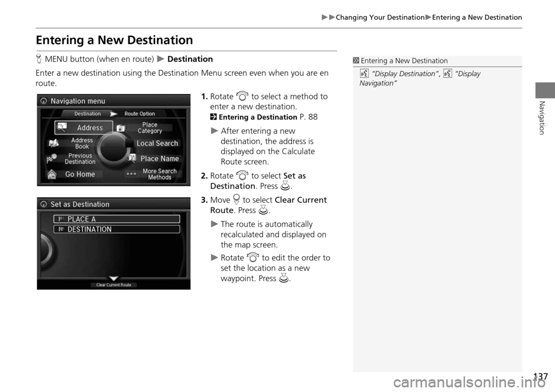Click the PLACE A waypoint flag icon
The image size is (555, 392).
point(61,219)
